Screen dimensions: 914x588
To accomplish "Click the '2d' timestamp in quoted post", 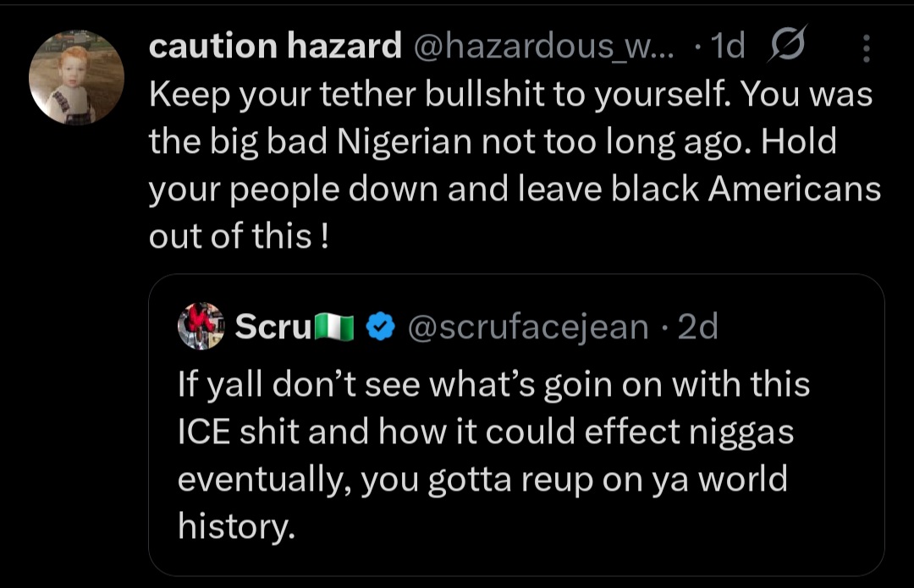I will 697,327.
